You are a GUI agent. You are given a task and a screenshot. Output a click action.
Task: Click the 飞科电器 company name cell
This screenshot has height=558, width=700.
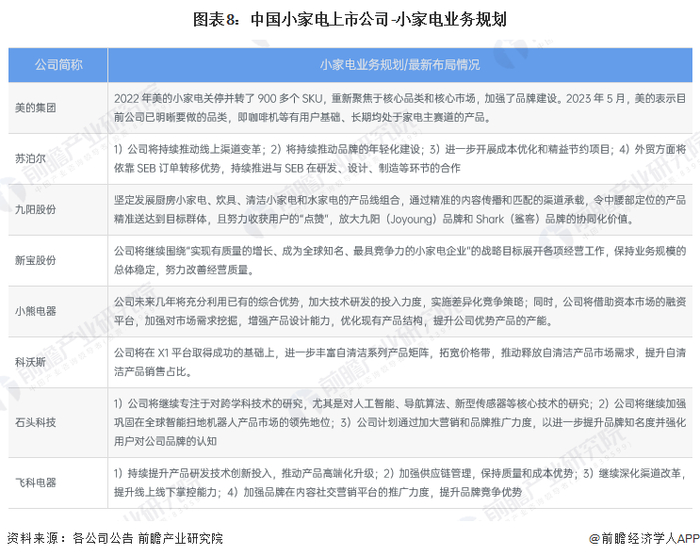36,483
